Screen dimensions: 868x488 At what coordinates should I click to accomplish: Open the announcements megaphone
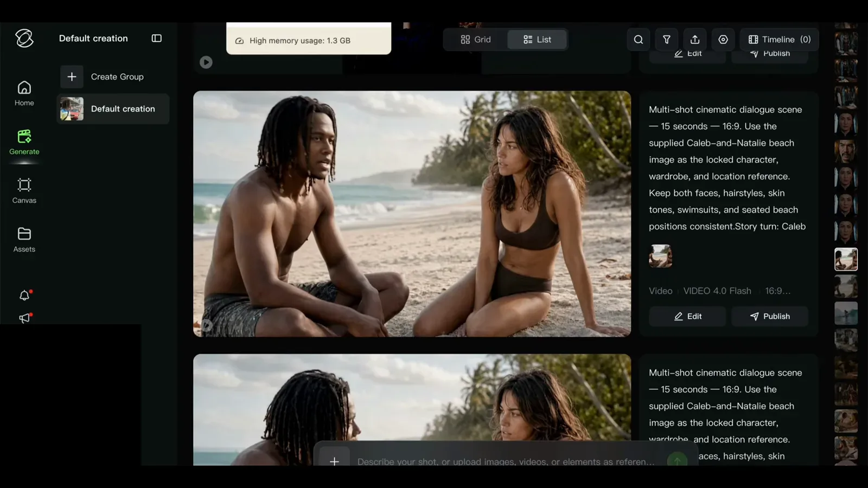[x=24, y=318]
